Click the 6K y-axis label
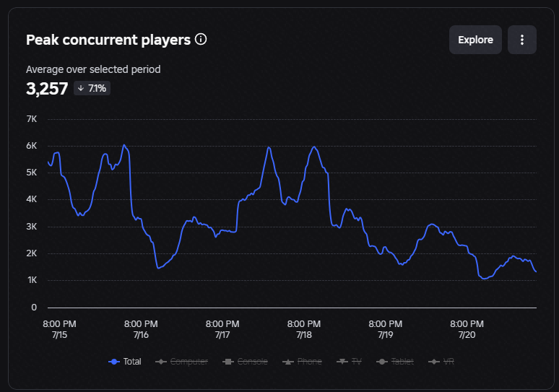This screenshot has width=559, height=392. coord(31,146)
